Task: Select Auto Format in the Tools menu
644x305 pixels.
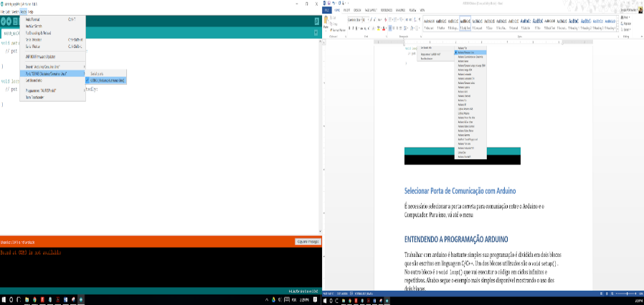Action: 52,19
